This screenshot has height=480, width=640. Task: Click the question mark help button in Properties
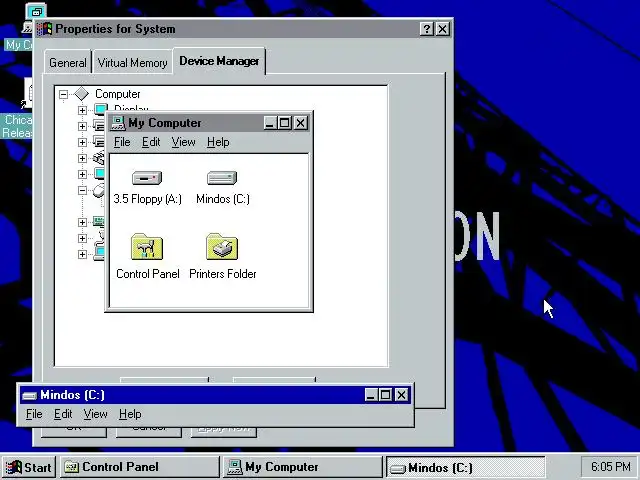click(x=427, y=29)
